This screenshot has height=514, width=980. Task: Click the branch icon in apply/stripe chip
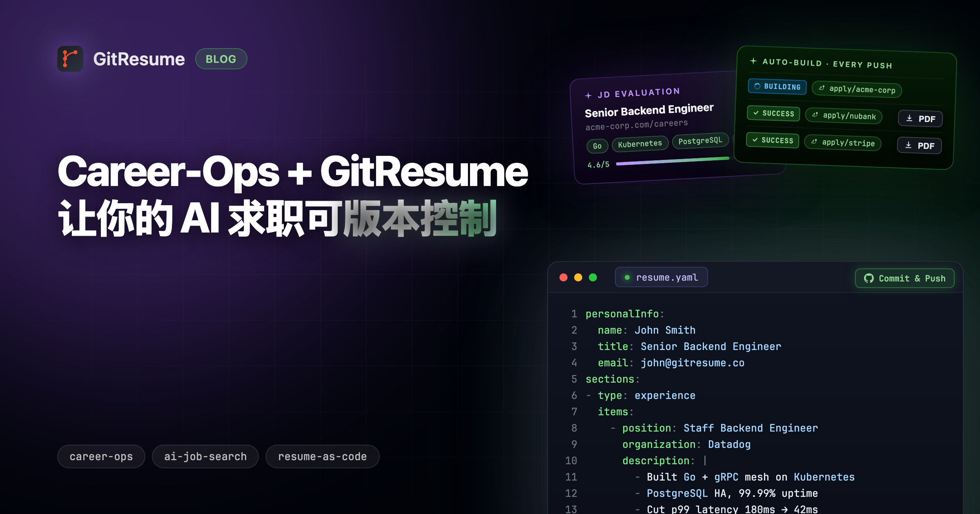tap(814, 142)
